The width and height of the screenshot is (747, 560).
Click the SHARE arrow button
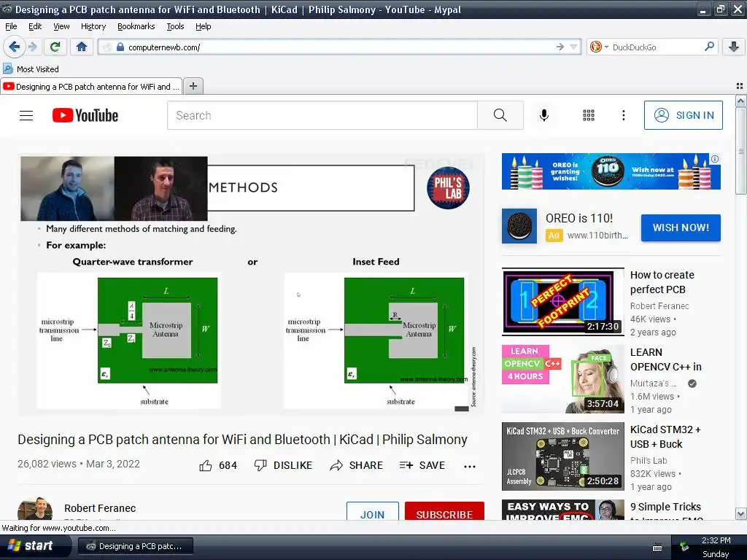point(356,465)
